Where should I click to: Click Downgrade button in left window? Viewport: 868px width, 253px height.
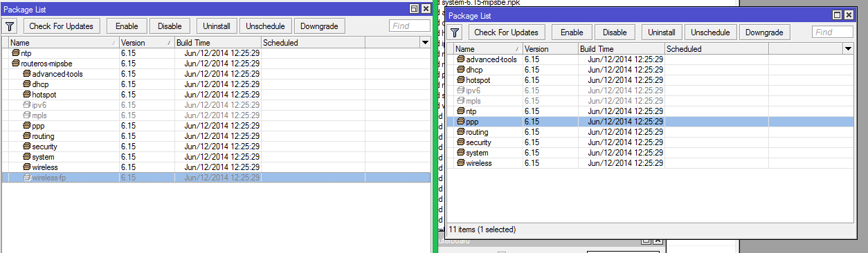pos(320,26)
